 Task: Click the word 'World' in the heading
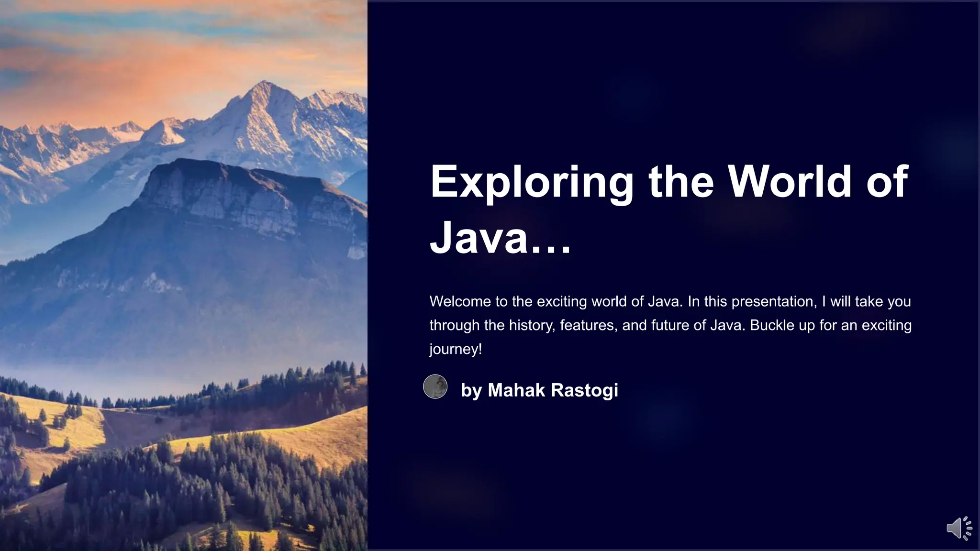point(790,182)
